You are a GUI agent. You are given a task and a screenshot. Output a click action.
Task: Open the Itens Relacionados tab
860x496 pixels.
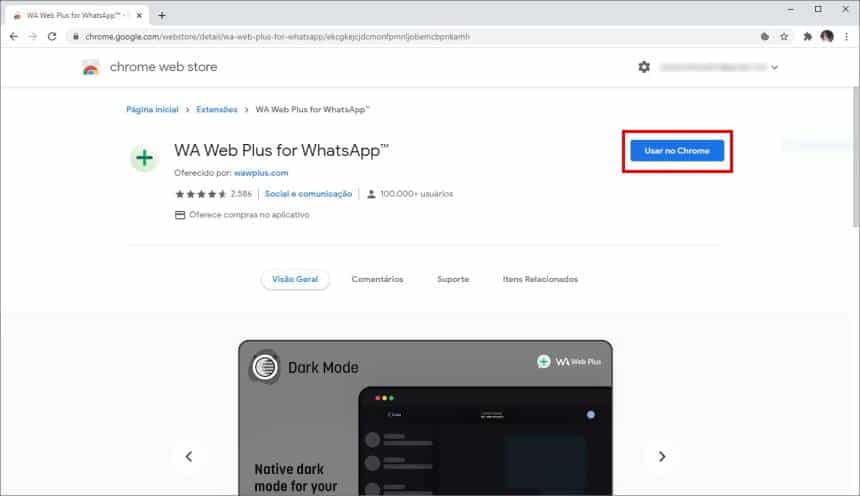coord(540,279)
